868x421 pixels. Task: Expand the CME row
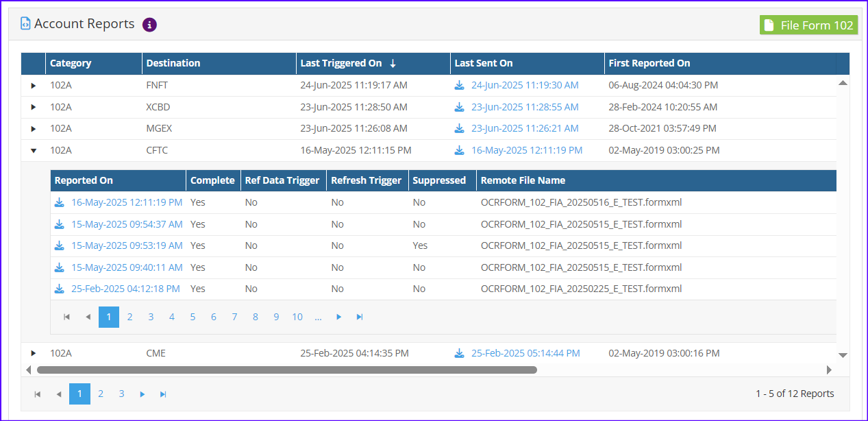click(x=33, y=354)
